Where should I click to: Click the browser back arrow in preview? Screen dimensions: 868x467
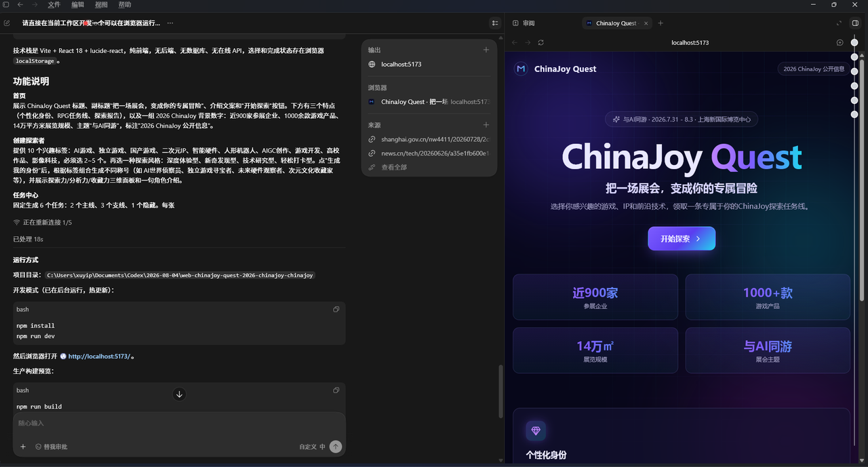click(514, 42)
